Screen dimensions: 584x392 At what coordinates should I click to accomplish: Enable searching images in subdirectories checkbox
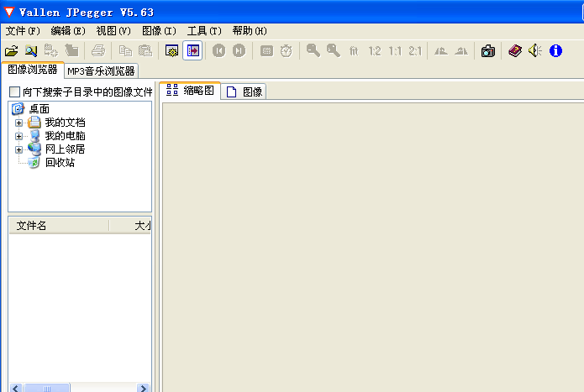click(x=13, y=91)
